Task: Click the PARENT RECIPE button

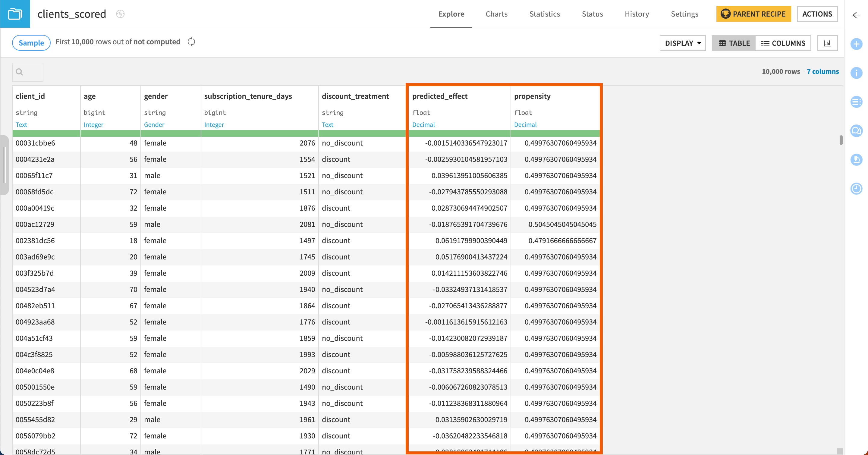Action: tap(753, 14)
